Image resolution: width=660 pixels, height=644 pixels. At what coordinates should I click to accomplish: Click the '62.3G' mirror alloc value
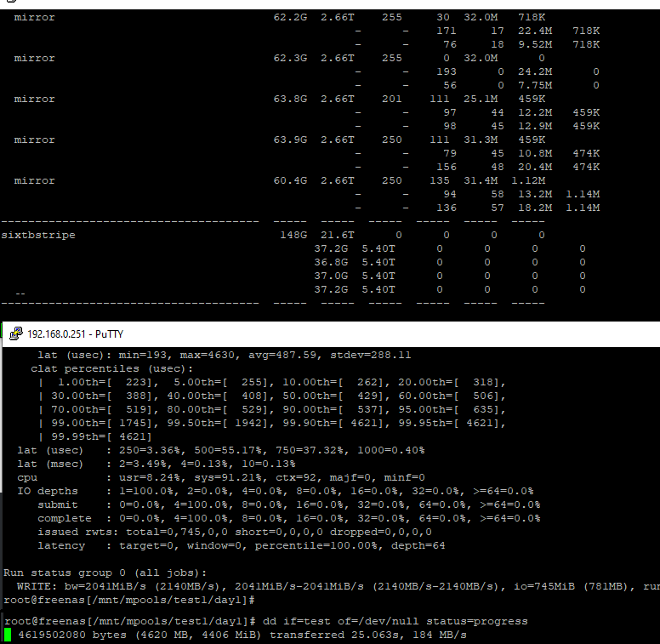click(x=290, y=58)
